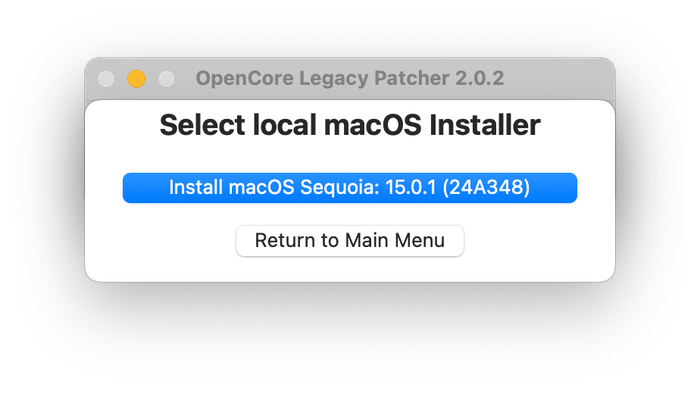Click the Select local macOS Installer heading
Screen dimensions: 700x394
350,125
